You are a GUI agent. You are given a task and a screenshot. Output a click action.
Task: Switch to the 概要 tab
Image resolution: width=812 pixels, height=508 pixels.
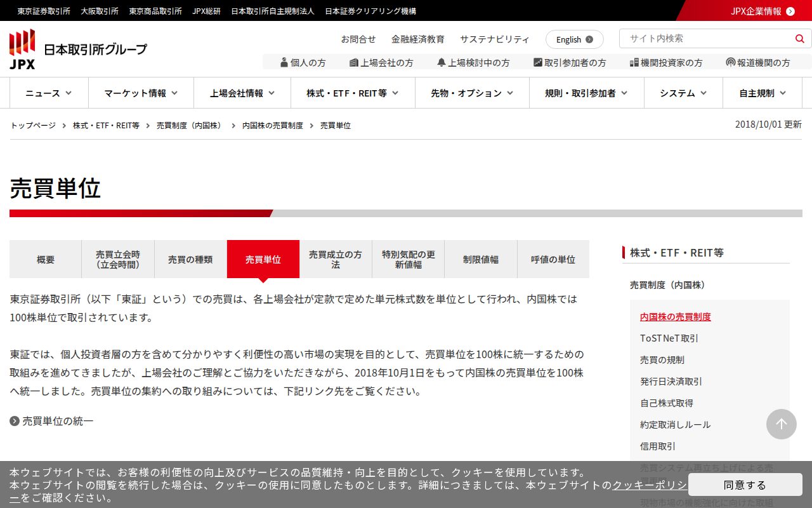[x=46, y=259]
